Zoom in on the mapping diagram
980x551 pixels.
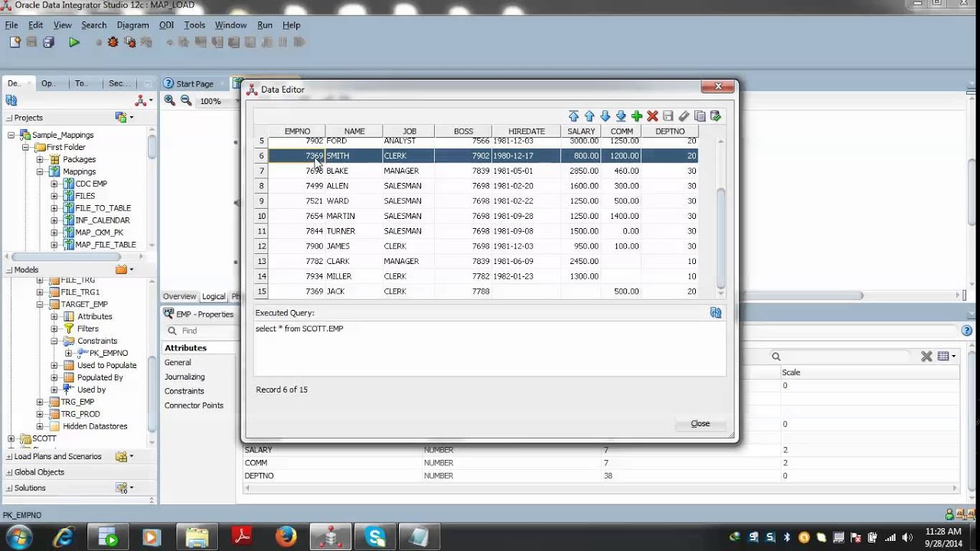coord(170,100)
